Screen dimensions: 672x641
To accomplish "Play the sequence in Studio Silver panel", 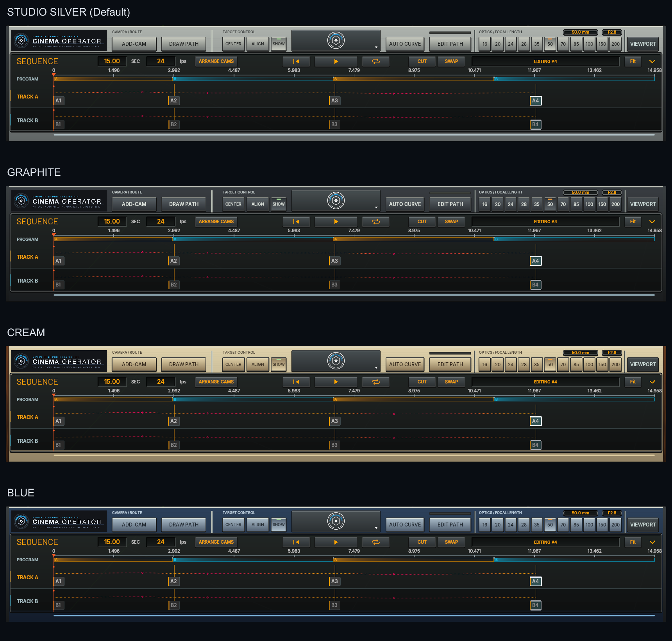I will pyautogui.click(x=336, y=61).
